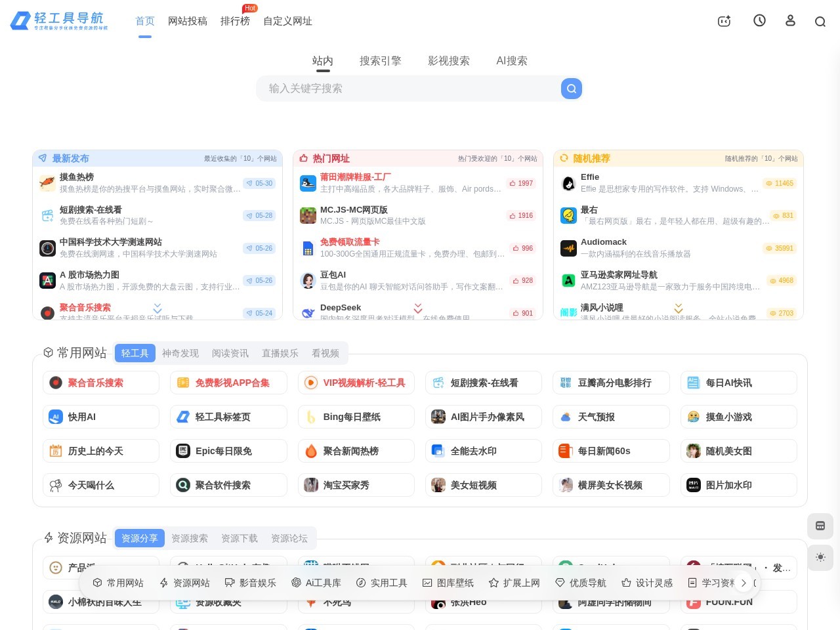Open the AI图片手办像素风 card

pyautogui.click(x=484, y=417)
